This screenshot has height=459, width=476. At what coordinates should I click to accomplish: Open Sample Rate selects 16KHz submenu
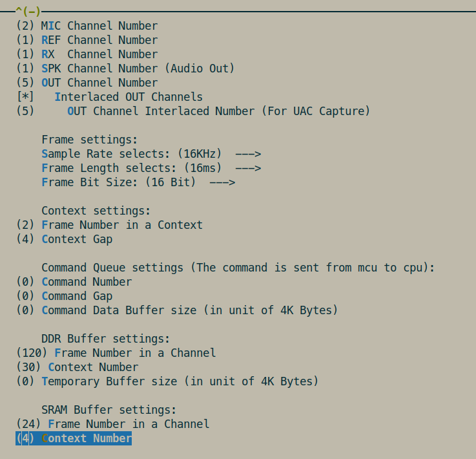coord(151,154)
